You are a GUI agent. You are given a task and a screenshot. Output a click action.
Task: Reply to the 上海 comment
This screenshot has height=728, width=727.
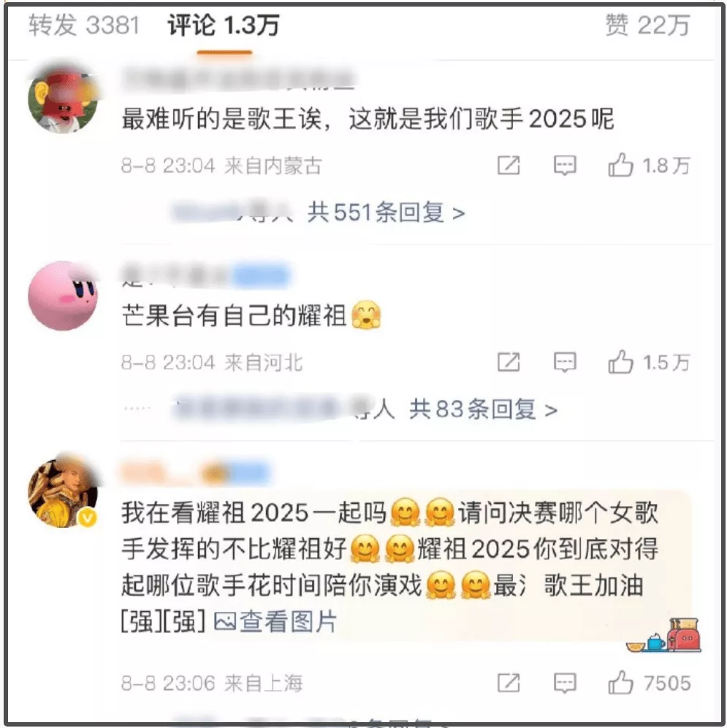[565, 683]
